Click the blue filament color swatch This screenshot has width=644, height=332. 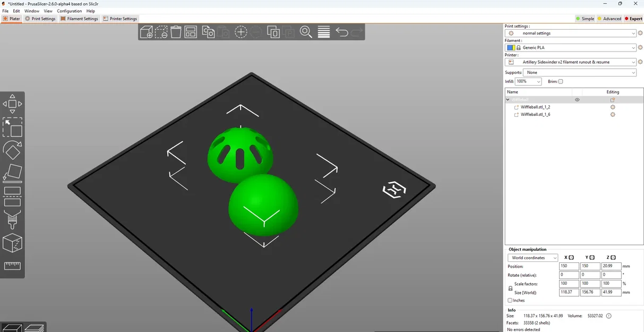(x=510, y=48)
